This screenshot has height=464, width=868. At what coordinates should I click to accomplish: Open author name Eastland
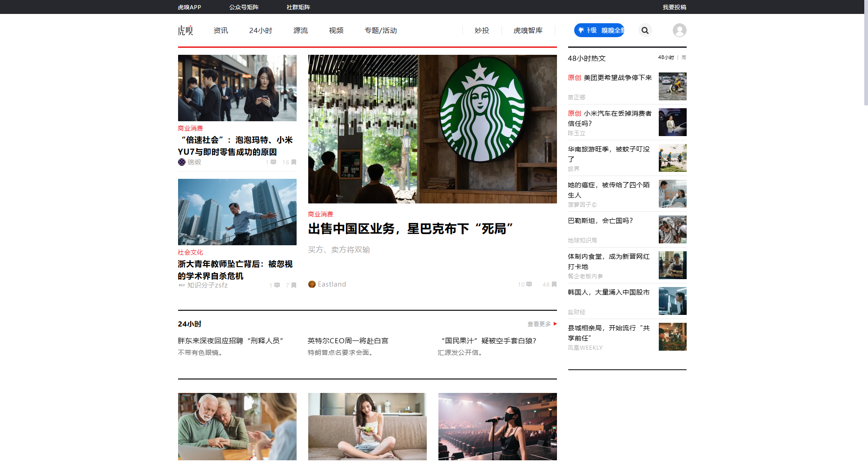(331, 284)
